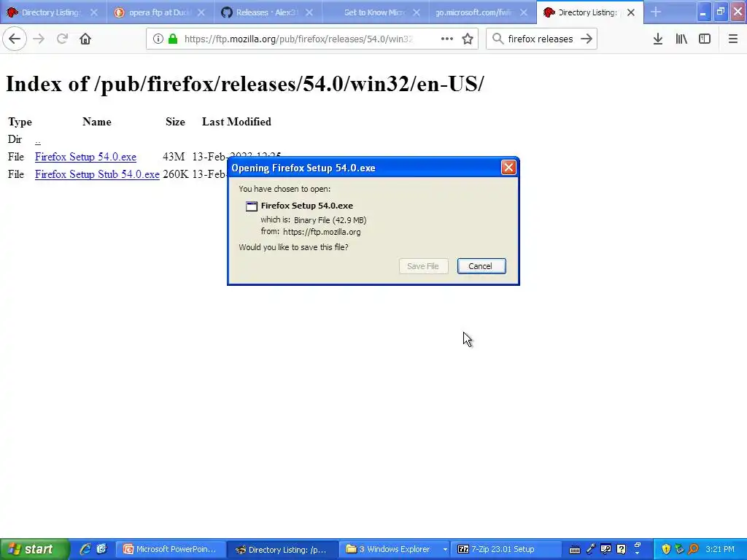Switch to 7-Zip 23.01 Setup taskbar button

506,549
